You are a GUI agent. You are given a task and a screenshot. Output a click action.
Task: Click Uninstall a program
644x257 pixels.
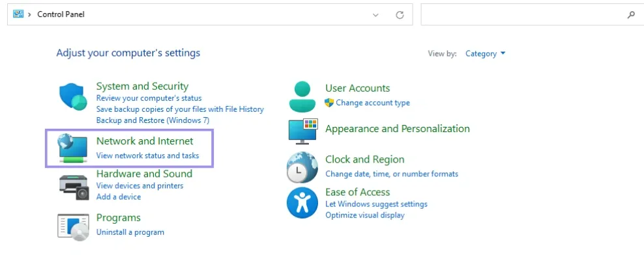pyautogui.click(x=130, y=232)
